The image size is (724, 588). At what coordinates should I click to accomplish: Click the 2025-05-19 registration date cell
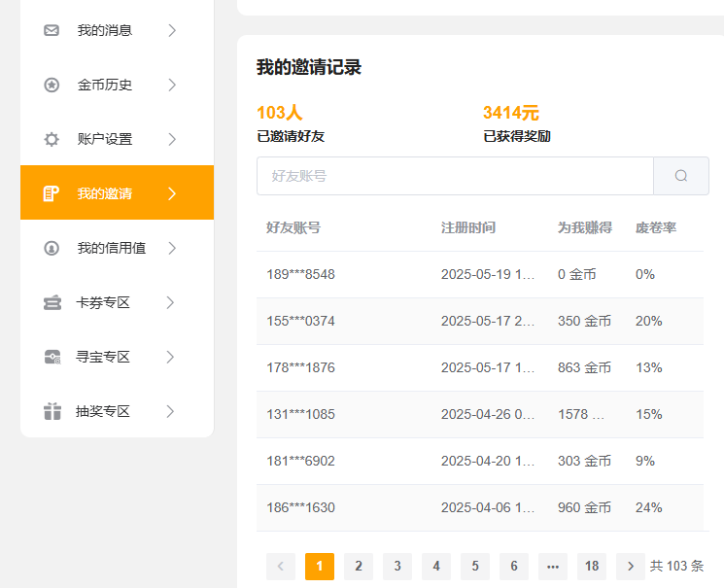coord(488,274)
